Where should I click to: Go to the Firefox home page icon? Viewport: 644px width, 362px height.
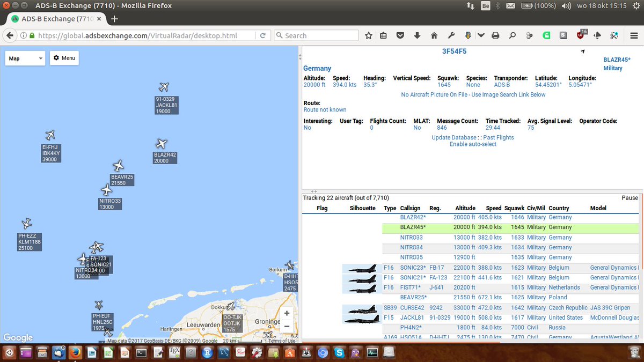434,36
